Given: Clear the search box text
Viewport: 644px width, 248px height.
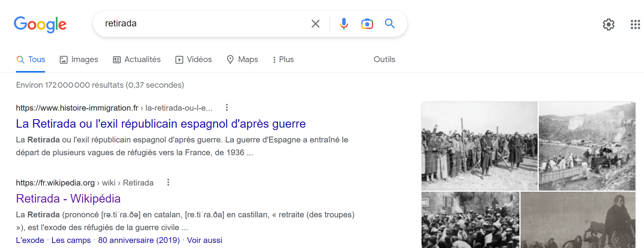Looking at the screenshot, I should click(315, 24).
